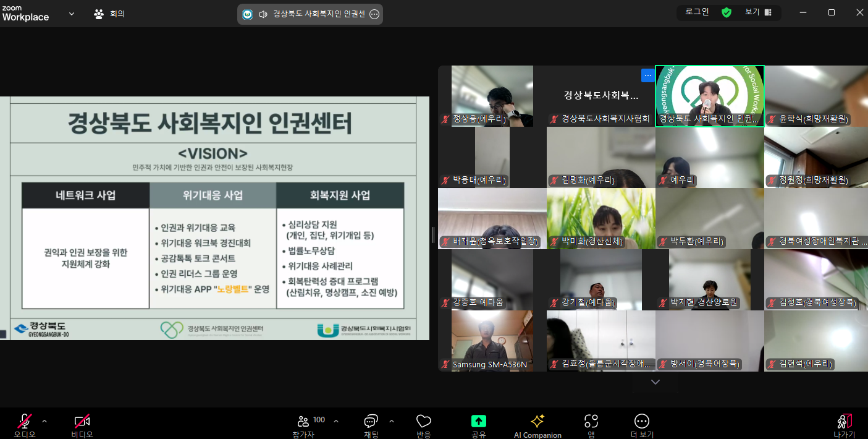Select 김효정 video tile
868x439 pixels.
(x=601, y=341)
